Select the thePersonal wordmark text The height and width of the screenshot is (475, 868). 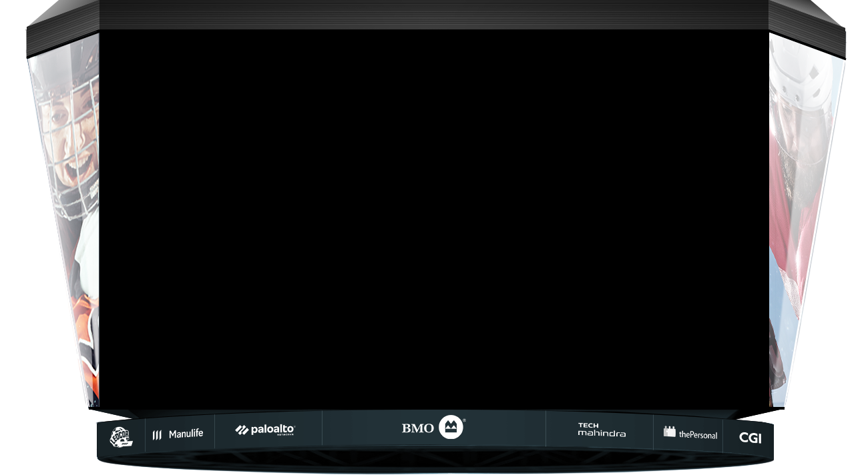(x=698, y=435)
